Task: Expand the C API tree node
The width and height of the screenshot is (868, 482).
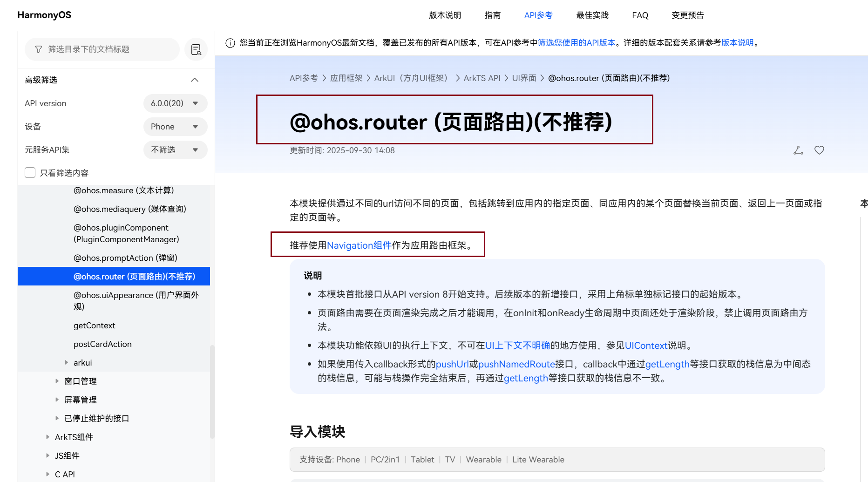Action: [48, 474]
